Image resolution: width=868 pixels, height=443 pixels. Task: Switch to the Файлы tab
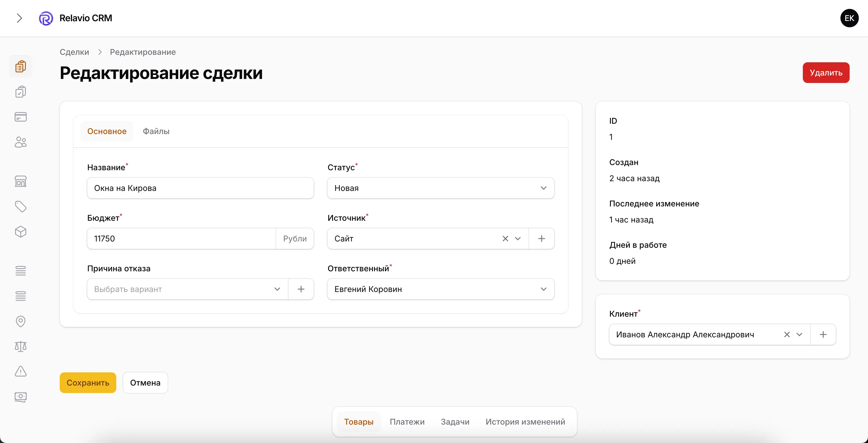click(x=156, y=131)
